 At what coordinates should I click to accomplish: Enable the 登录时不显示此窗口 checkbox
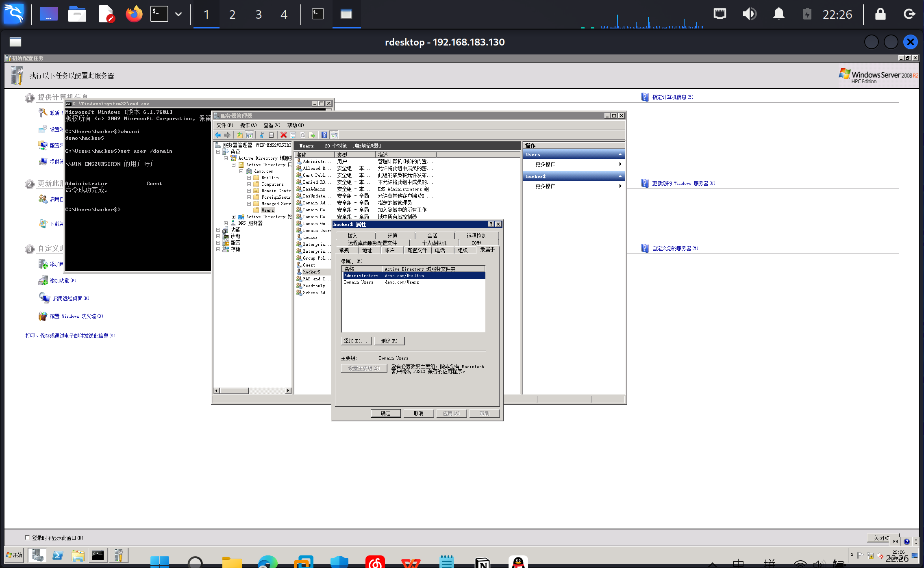27,537
